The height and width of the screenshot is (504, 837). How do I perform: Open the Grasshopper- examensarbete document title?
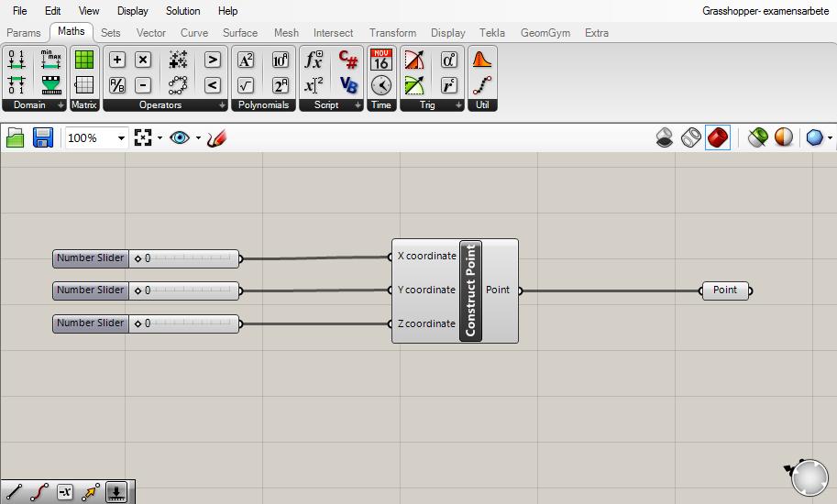click(765, 11)
